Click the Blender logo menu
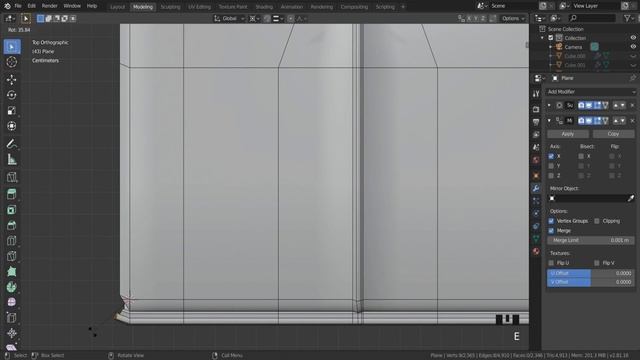640x360 pixels. (x=7, y=6)
